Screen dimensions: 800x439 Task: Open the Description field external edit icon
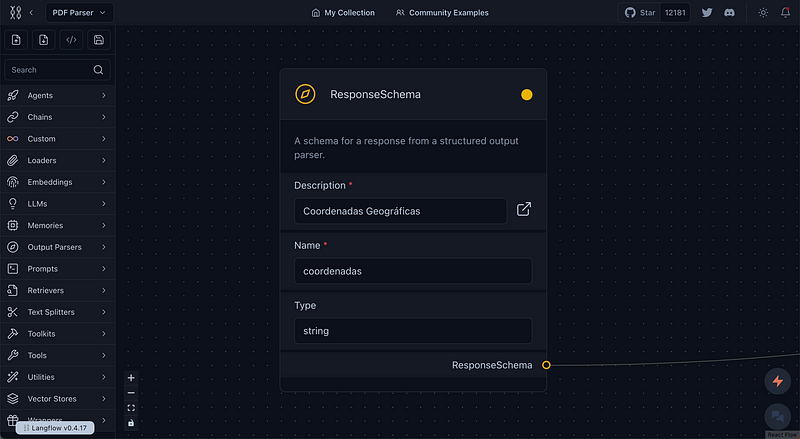(524, 210)
